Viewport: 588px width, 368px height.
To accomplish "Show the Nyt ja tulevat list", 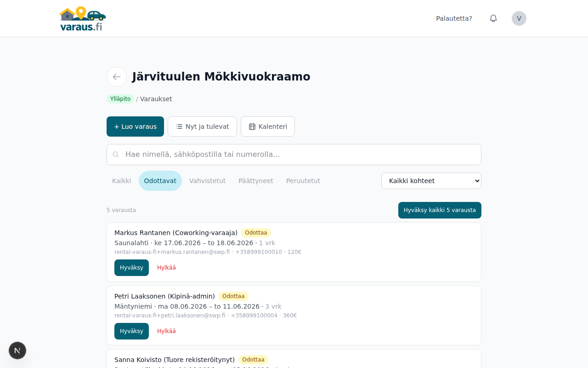I will click(202, 126).
